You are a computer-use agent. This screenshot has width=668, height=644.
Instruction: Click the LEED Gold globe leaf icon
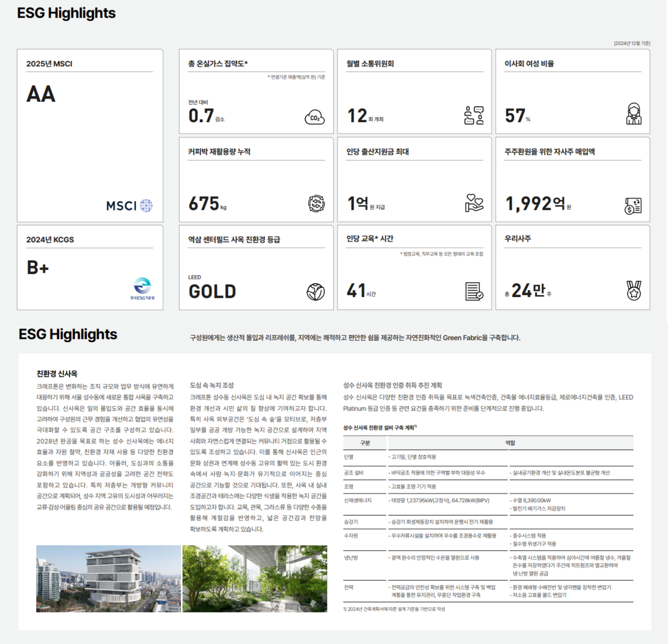pos(315,292)
